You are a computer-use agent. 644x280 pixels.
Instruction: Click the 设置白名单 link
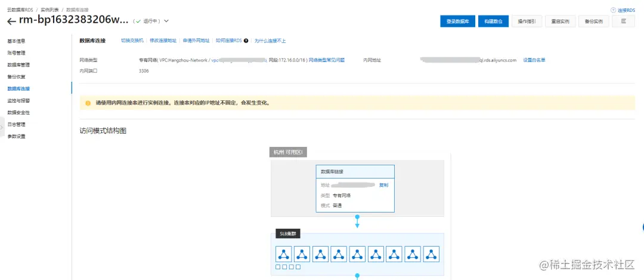tap(534, 60)
